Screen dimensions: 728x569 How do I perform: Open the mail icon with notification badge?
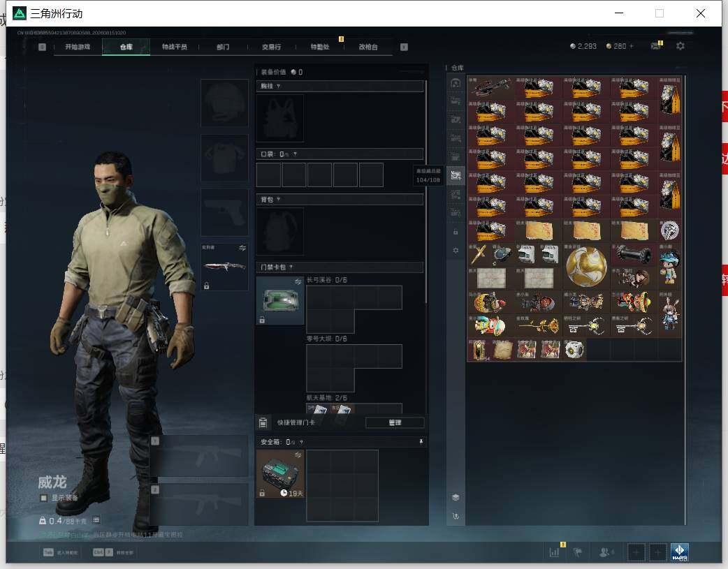click(x=656, y=45)
